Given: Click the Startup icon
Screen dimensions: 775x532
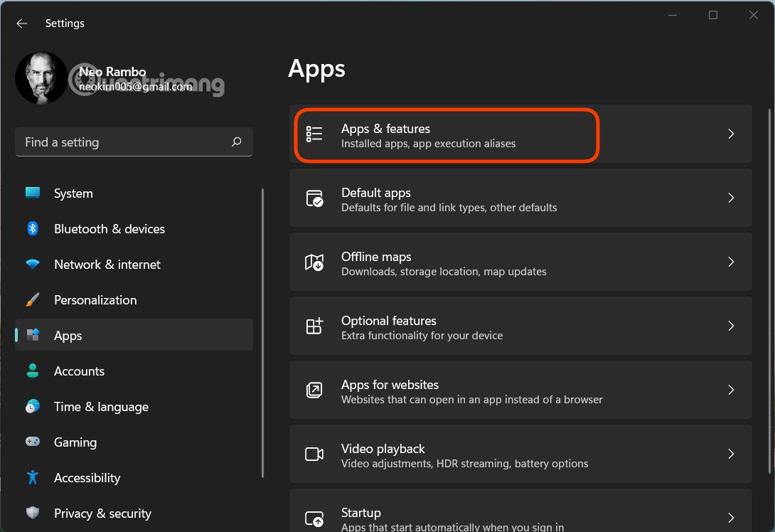Looking at the screenshot, I should [x=314, y=517].
